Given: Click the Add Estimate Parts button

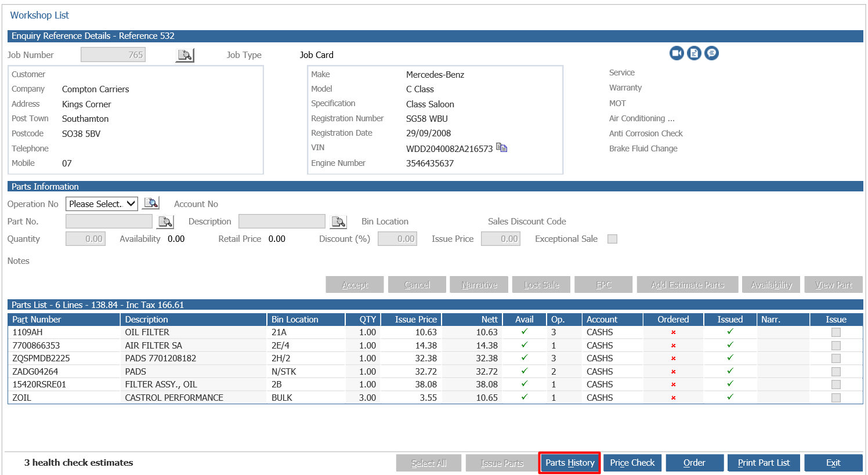Looking at the screenshot, I should (x=688, y=285).
